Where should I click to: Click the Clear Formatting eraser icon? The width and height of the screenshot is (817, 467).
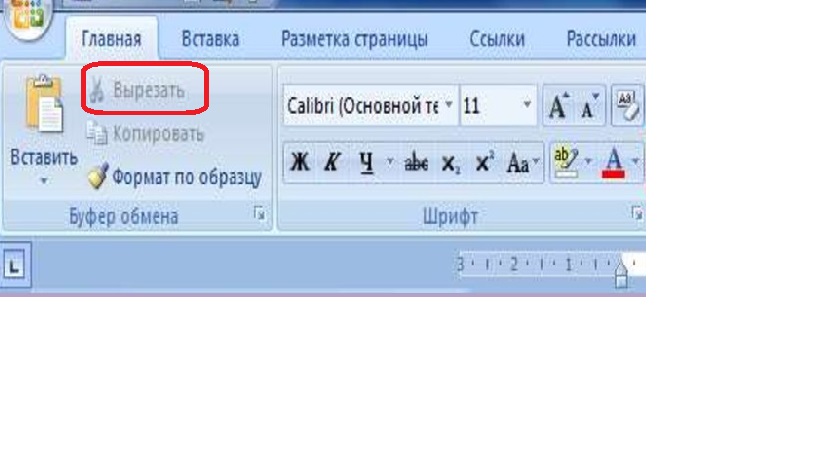[x=629, y=104]
